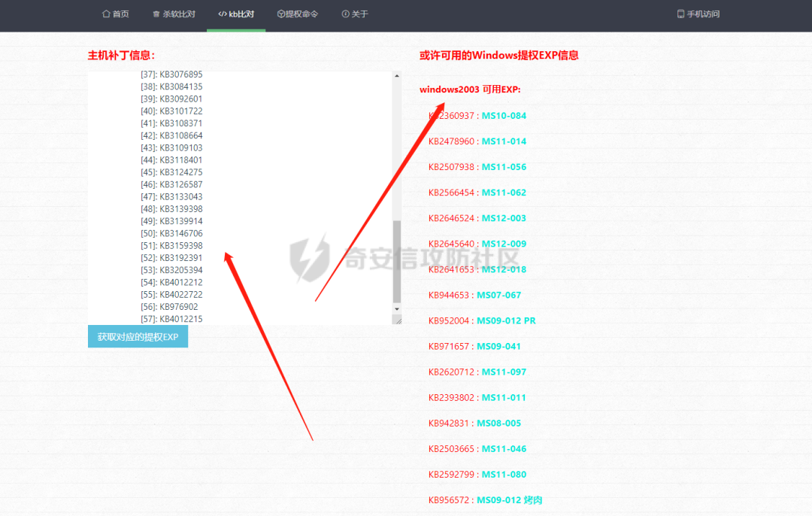Screen dimensions: 812x516
Task: Click the patch list scrollbar up arrow
Action: (x=397, y=76)
